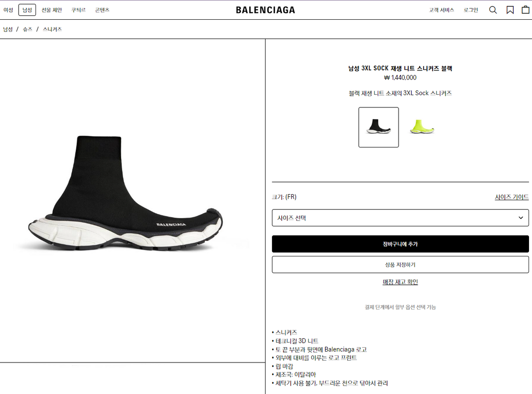Screen dimensions: 532x394
Task: Select the neon yellow sneaker color variant
Action: (422, 127)
